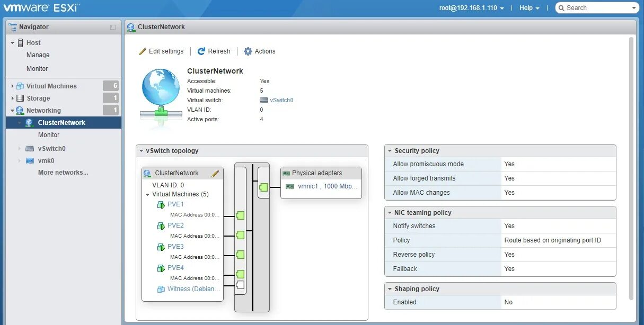Viewport: 644px width, 325px height.
Task: Collapse the Host tree node
Action: click(12, 43)
